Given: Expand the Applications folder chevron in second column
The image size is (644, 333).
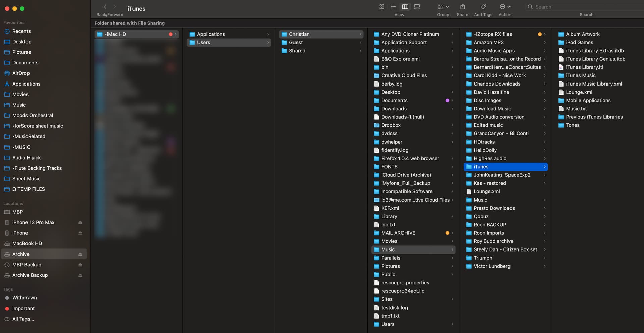Looking at the screenshot, I should point(268,34).
